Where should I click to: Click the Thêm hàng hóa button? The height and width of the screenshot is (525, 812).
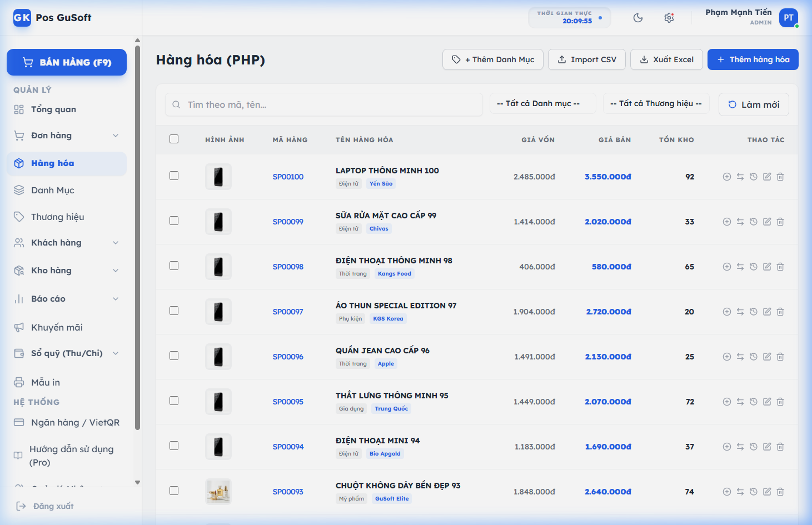[753, 59]
